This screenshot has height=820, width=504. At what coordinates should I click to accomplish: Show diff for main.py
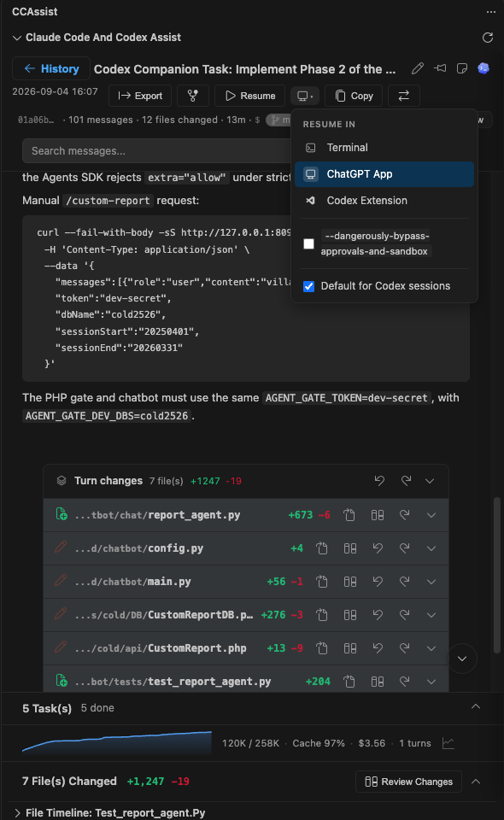tap(350, 582)
